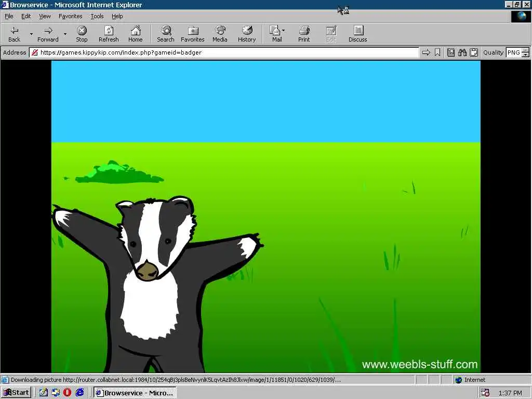
Task: Open the Favorites menu
Action: pos(70,16)
